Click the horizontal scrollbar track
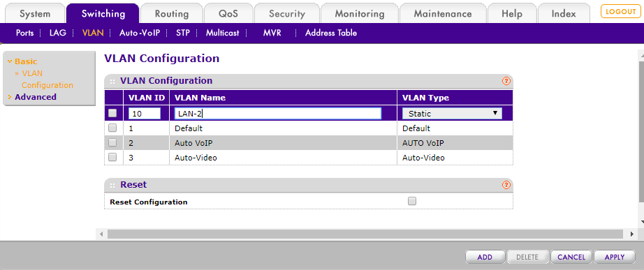This screenshot has width=644, height=270. pos(367,234)
